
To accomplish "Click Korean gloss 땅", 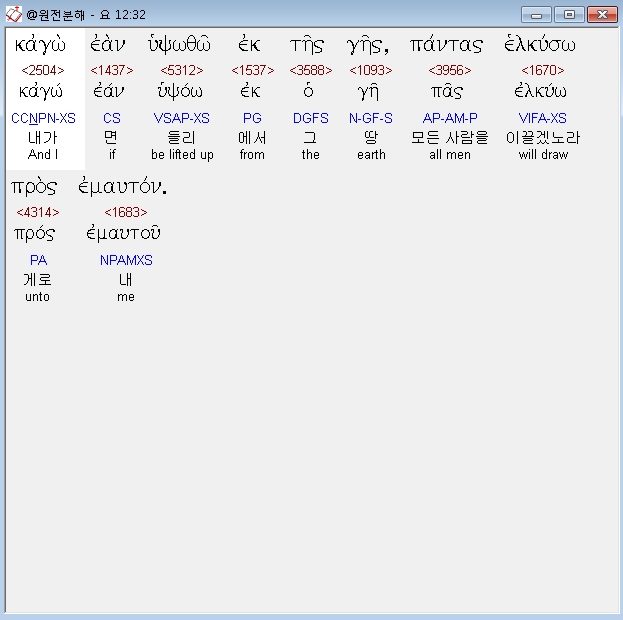I will pyautogui.click(x=371, y=138).
